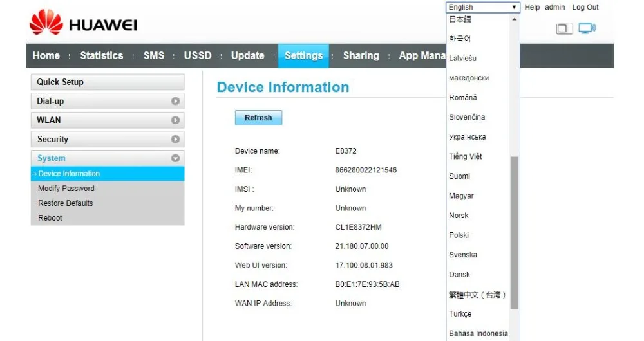The height and width of the screenshot is (341, 644).
Task: Click the language list scrollbar thumb
Action: (x=514, y=233)
